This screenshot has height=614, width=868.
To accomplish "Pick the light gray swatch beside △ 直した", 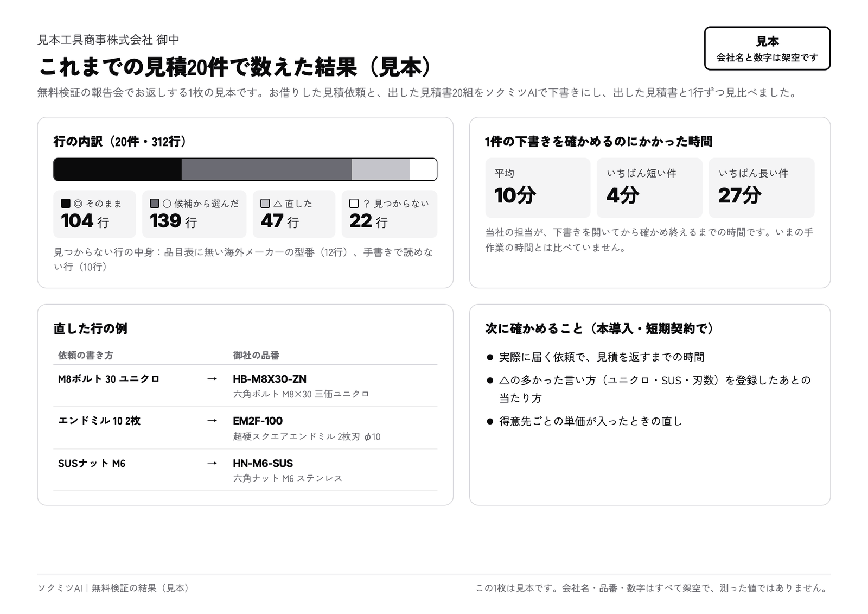I will point(265,204).
